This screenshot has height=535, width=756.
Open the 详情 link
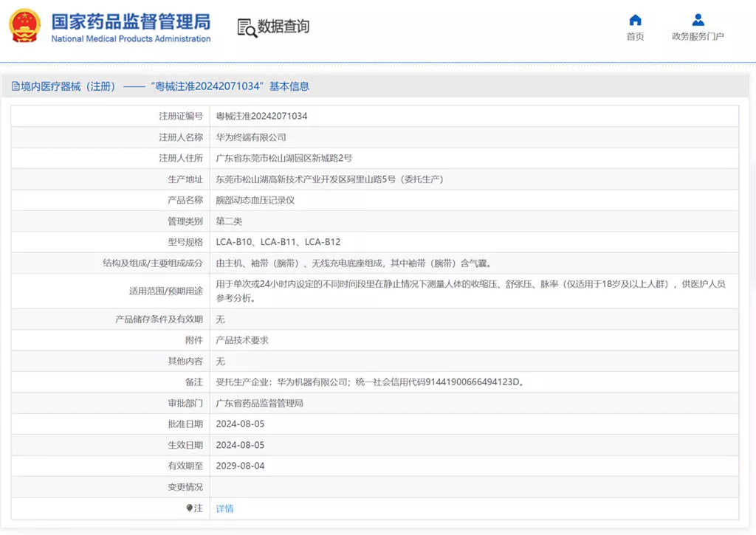pyautogui.click(x=224, y=508)
